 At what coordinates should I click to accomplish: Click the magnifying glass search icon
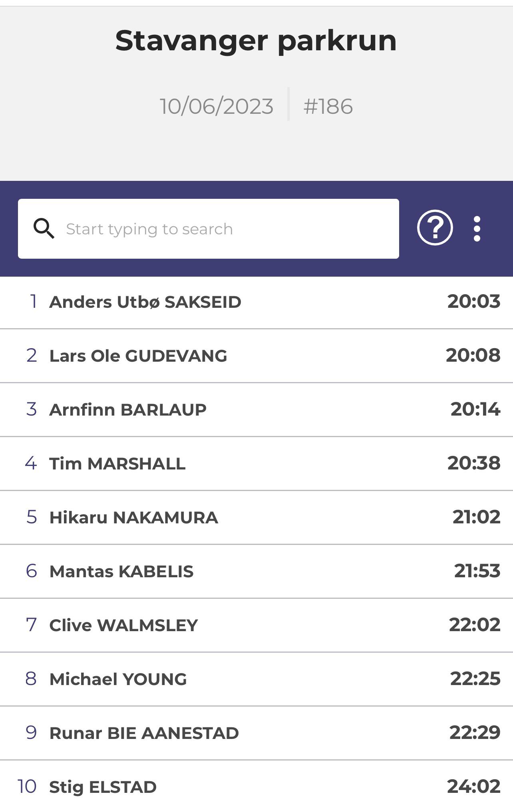[x=44, y=229]
